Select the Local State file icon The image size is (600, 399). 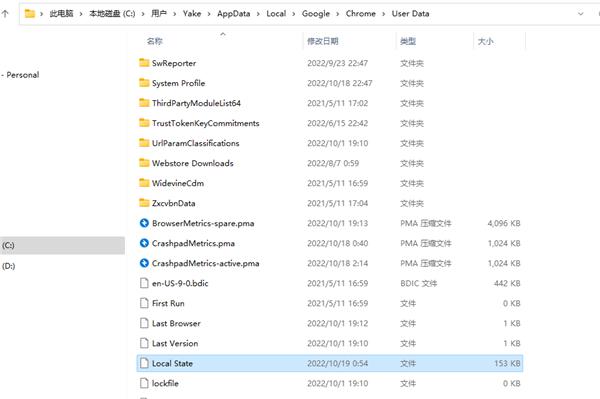(x=144, y=363)
